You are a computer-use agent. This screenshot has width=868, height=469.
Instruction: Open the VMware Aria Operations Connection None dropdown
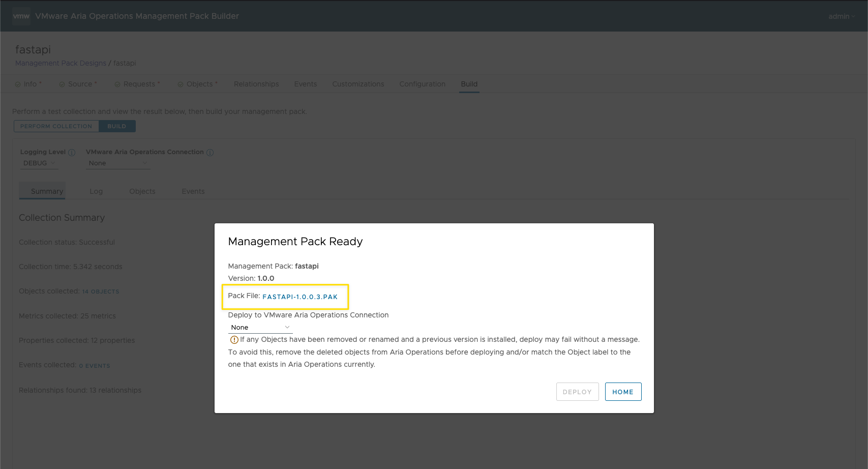(117, 163)
